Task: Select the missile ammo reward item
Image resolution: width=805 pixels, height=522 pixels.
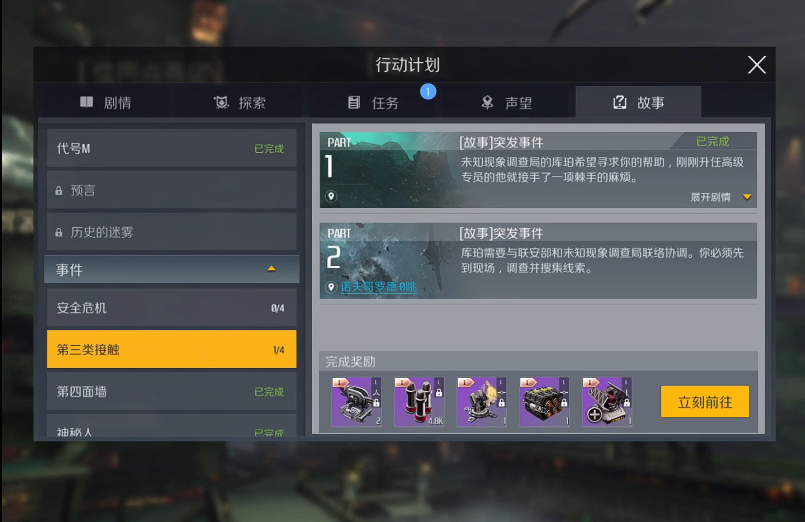Action: (x=419, y=402)
